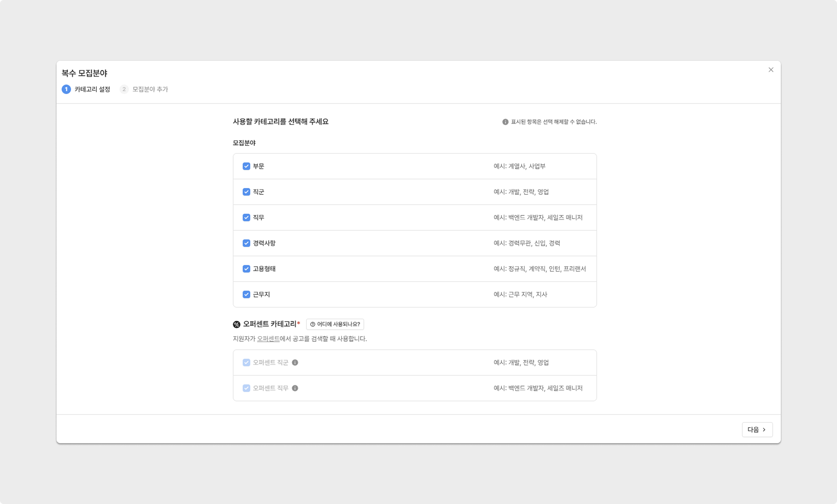Toggle the 경력사항 checkbox
This screenshot has height=504, width=837.
click(246, 243)
